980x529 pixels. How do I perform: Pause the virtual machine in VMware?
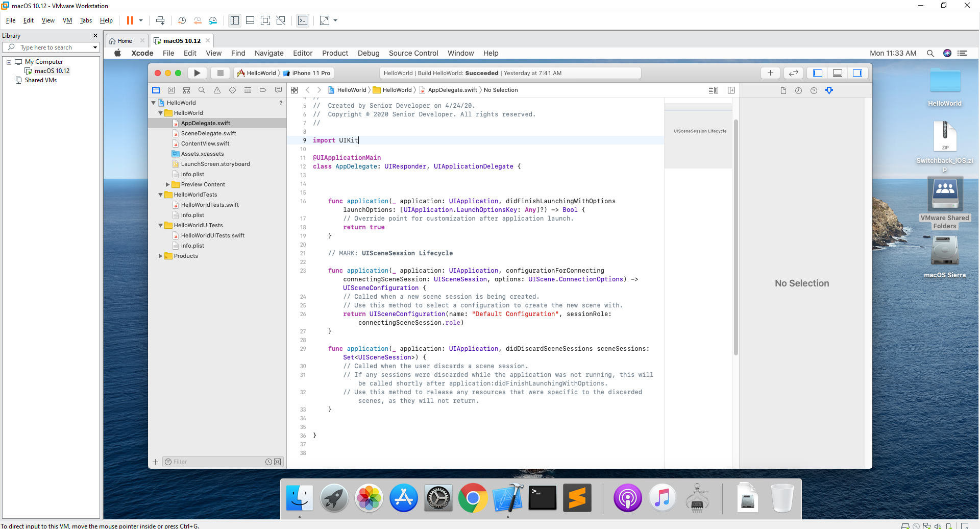pyautogui.click(x=130, y=20)
